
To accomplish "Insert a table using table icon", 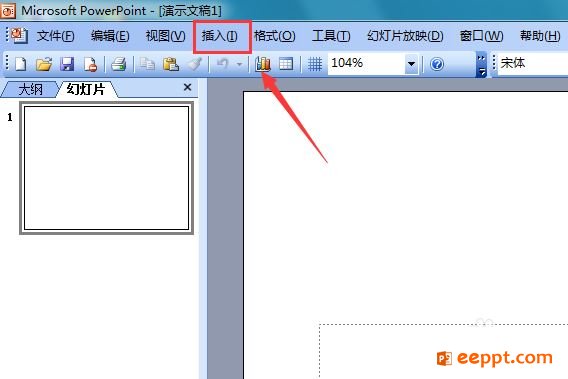I will (x=286, y=64).
